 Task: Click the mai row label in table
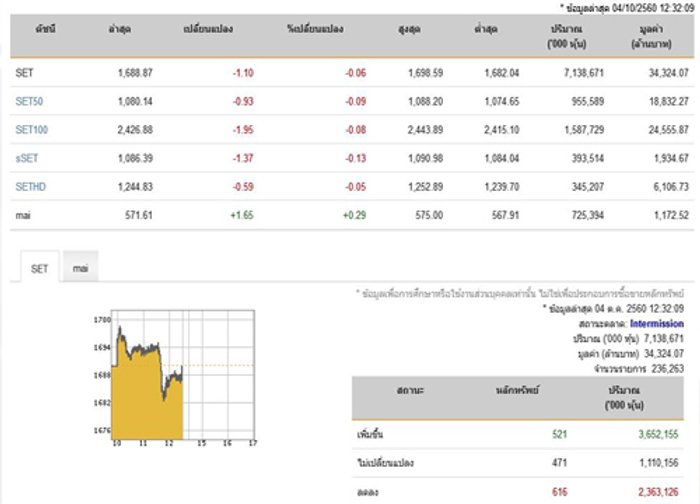23,215
